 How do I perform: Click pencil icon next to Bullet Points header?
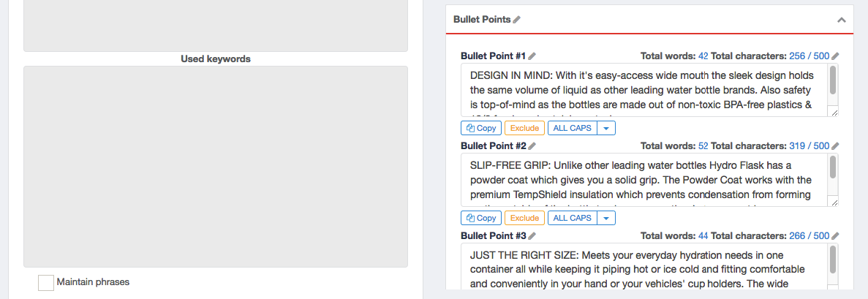click(x=517, y=20)
